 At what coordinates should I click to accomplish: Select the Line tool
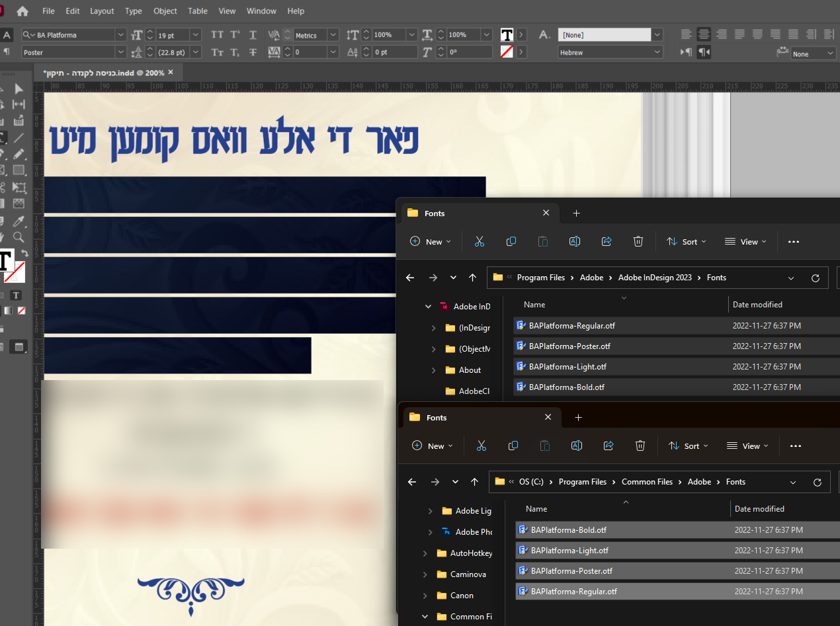coord(19,137)
